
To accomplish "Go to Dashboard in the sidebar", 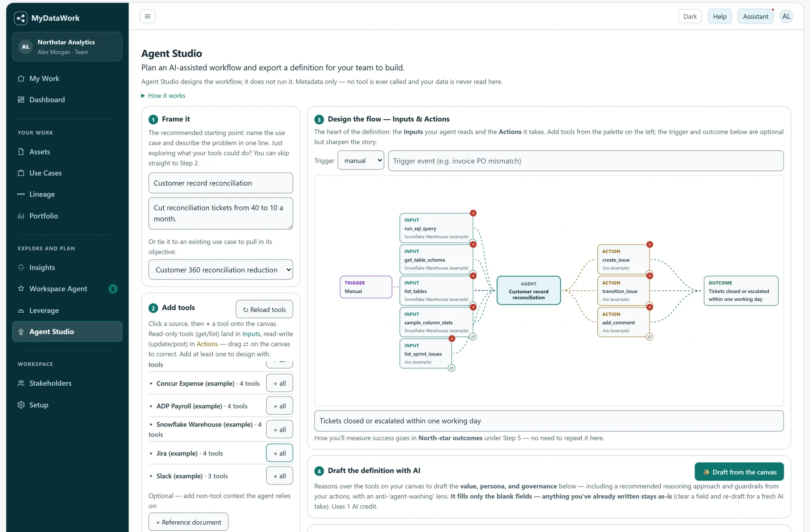I will [67, 100].
